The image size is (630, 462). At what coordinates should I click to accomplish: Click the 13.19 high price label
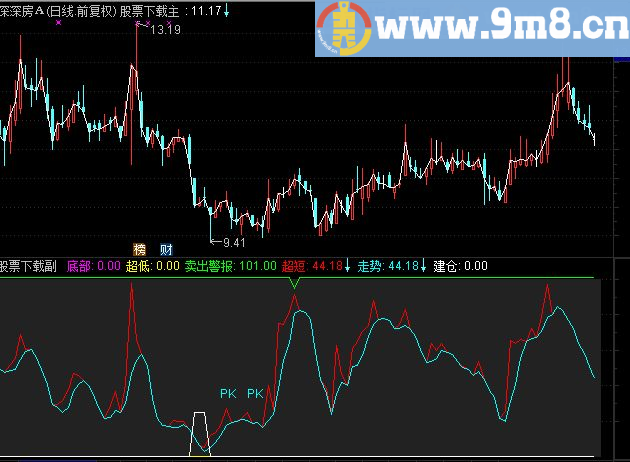(165, 31)
